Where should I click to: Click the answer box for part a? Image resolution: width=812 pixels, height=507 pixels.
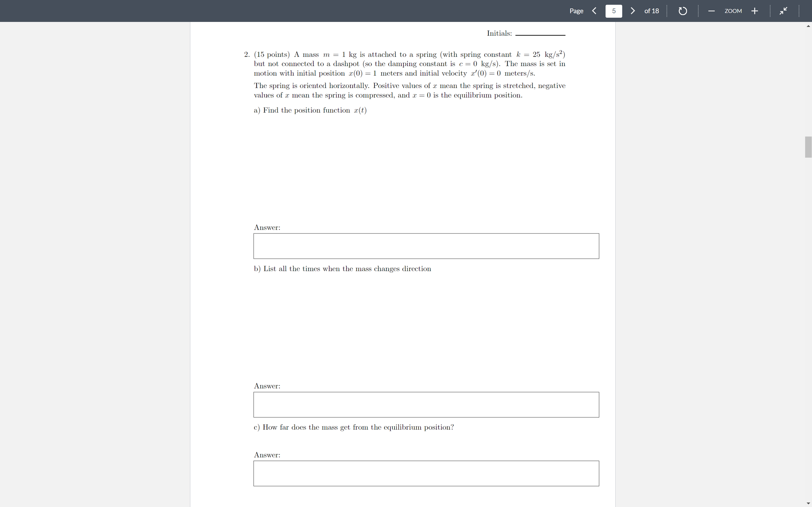[426, 246]
